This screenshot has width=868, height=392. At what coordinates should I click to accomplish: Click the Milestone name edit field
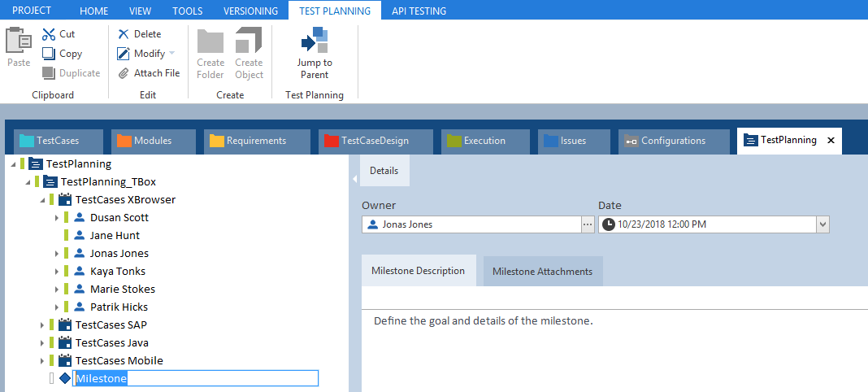point(195,378)
